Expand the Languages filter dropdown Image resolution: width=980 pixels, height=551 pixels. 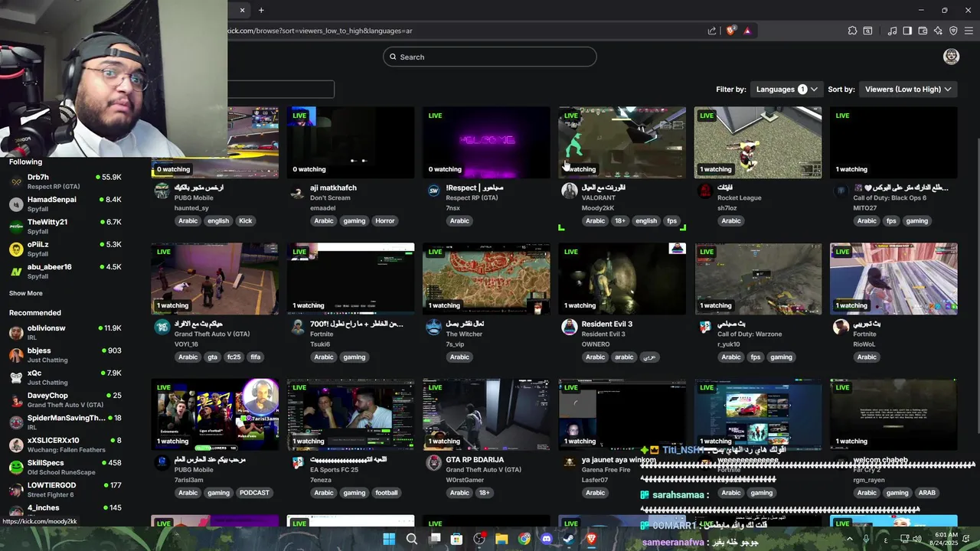click(x=786, y=89)
